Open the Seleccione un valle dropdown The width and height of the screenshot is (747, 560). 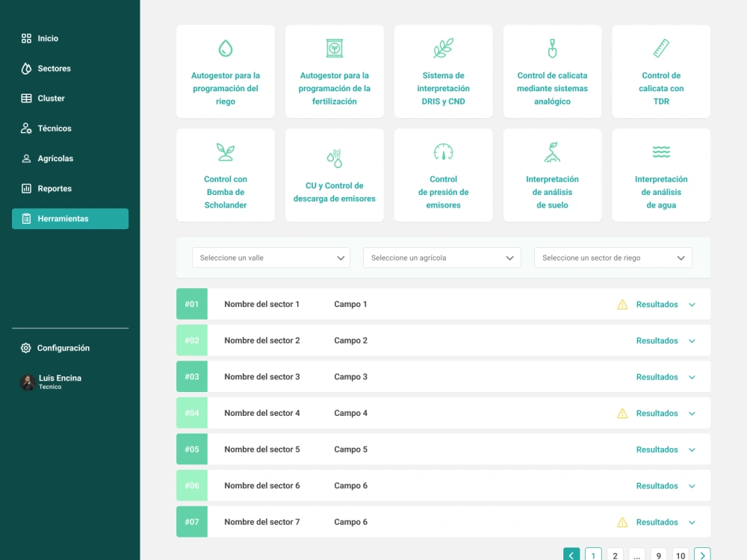point(271,257)
